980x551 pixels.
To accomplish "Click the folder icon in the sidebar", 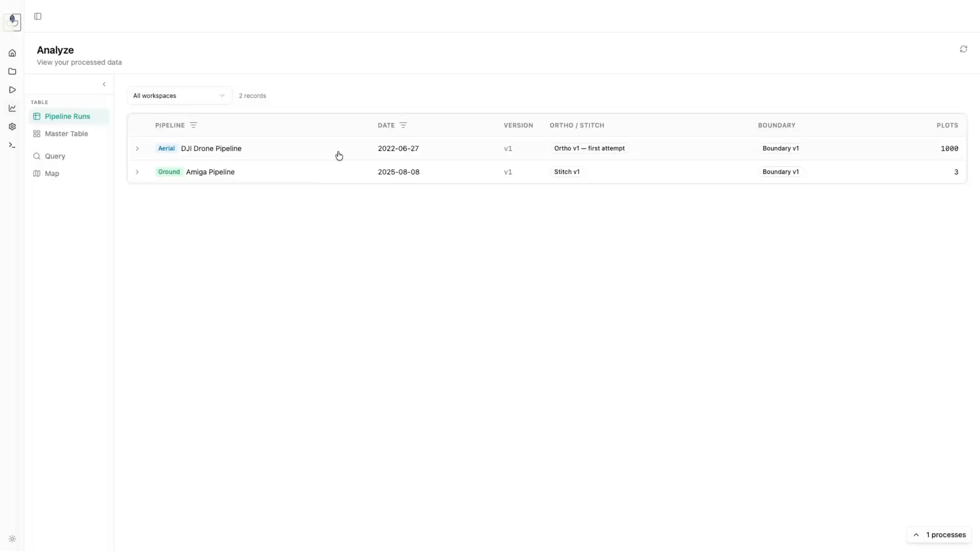I will 12,71.
